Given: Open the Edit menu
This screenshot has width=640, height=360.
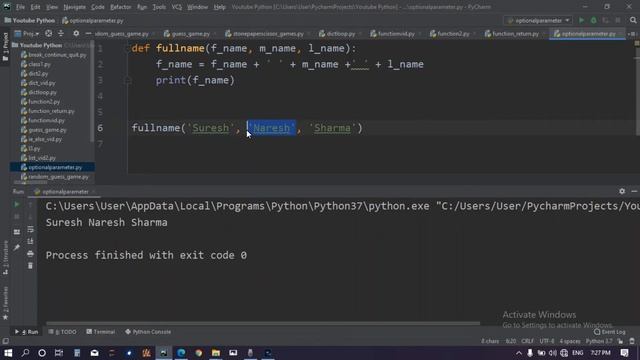Looking at the screenshot, I should (x=36, y=7).
